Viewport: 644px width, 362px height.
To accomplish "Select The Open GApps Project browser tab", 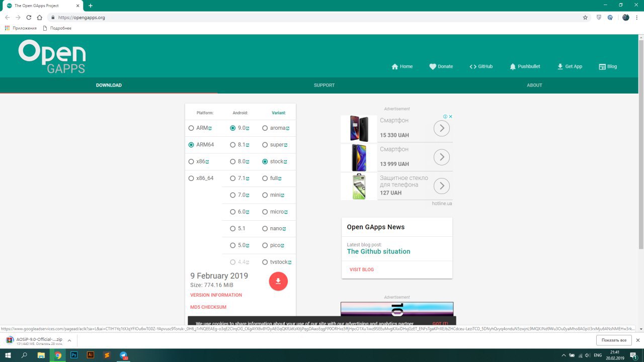I will [42, 6].
